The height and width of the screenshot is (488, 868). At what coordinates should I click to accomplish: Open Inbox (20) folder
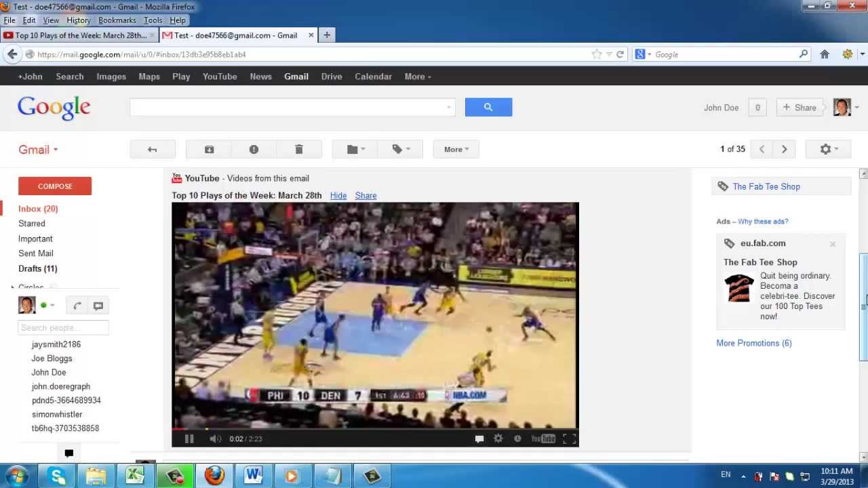(38, 209)
